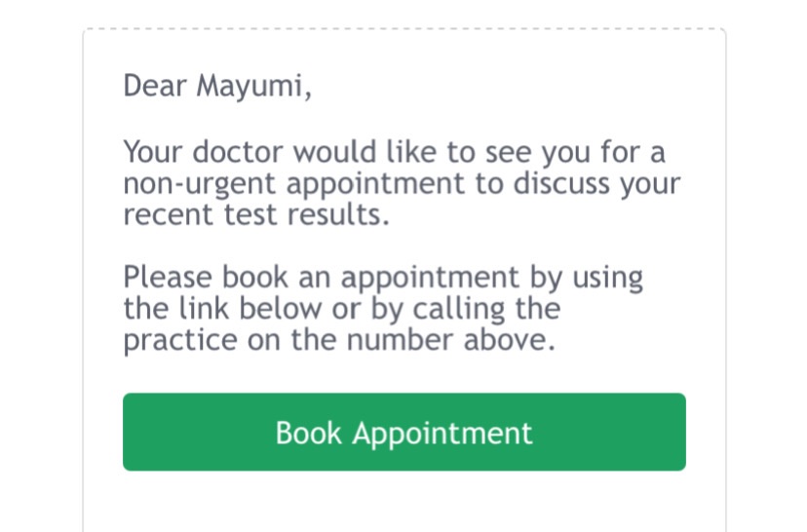Click the word "Book" on the green button
The image size is (807, 532).
click(x=309, y=433)
